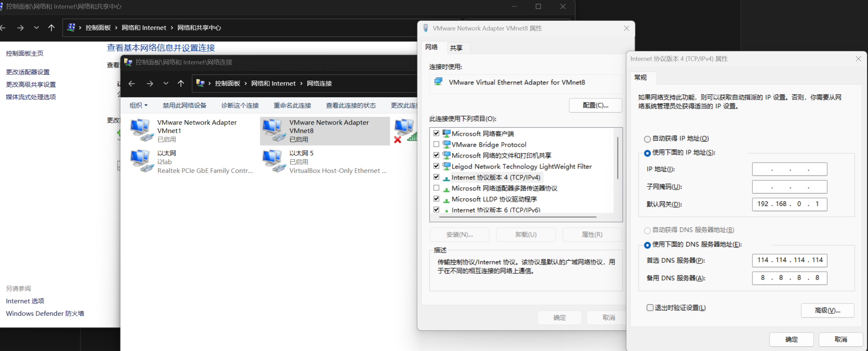Toggle the Internet 协议版本 4 (TCP/IPv4) checkbox

436,177
